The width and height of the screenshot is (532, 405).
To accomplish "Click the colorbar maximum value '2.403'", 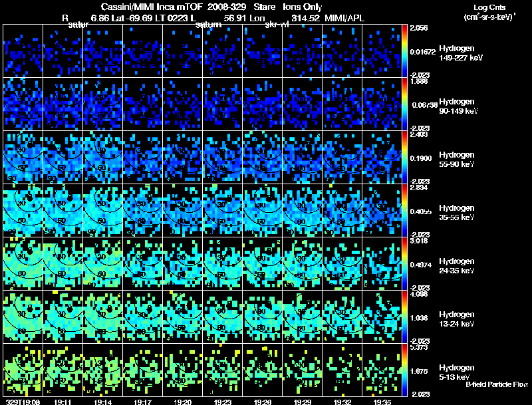I will [419, 134].
